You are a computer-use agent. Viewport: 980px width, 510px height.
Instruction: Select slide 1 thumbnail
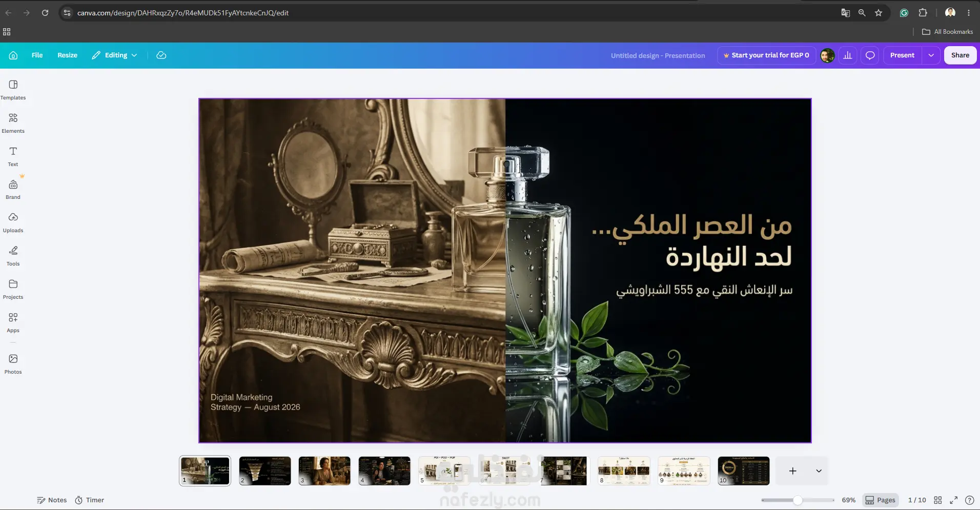(205, 471)
